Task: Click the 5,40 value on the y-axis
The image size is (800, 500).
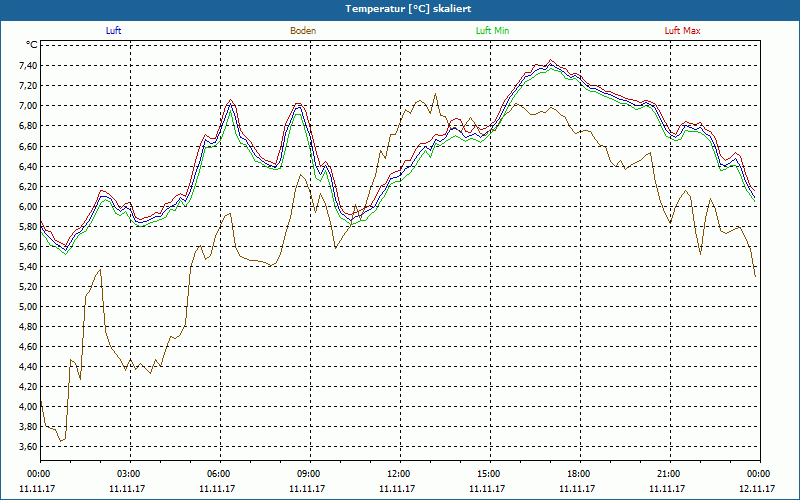Action: click(29, 267)
